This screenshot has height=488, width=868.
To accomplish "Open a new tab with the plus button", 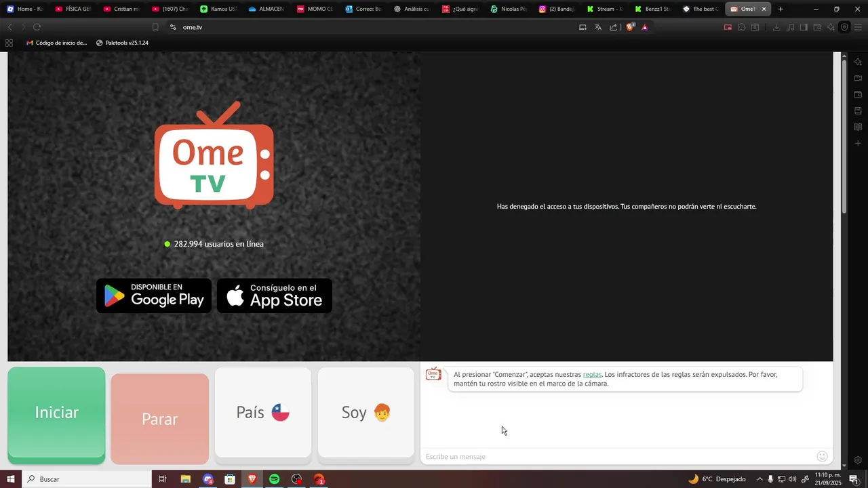I will tap(781, 9).
